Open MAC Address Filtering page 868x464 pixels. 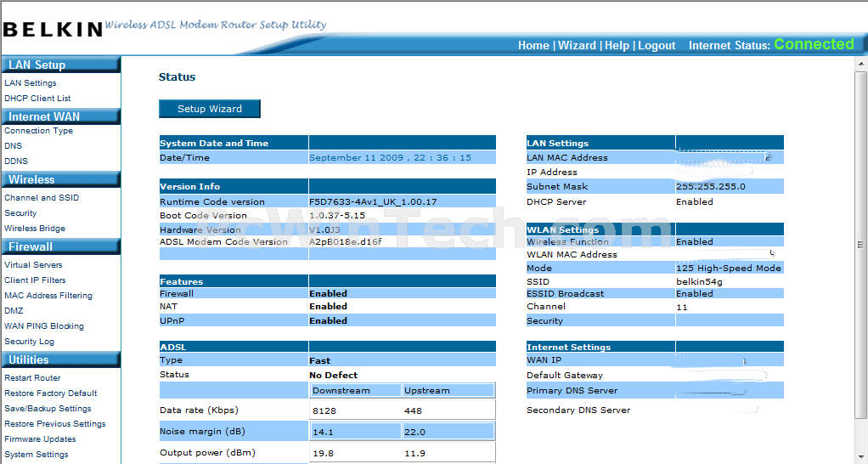pos(48,296)
